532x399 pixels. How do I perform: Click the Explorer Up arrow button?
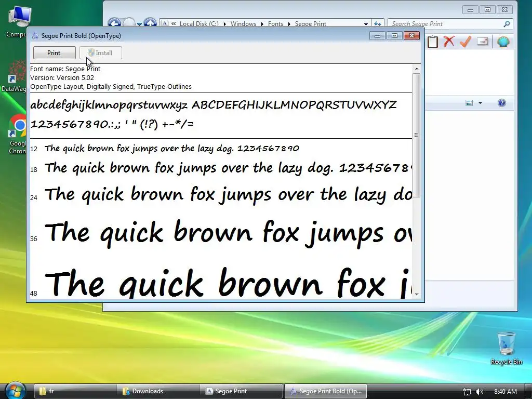pos(150,23)
